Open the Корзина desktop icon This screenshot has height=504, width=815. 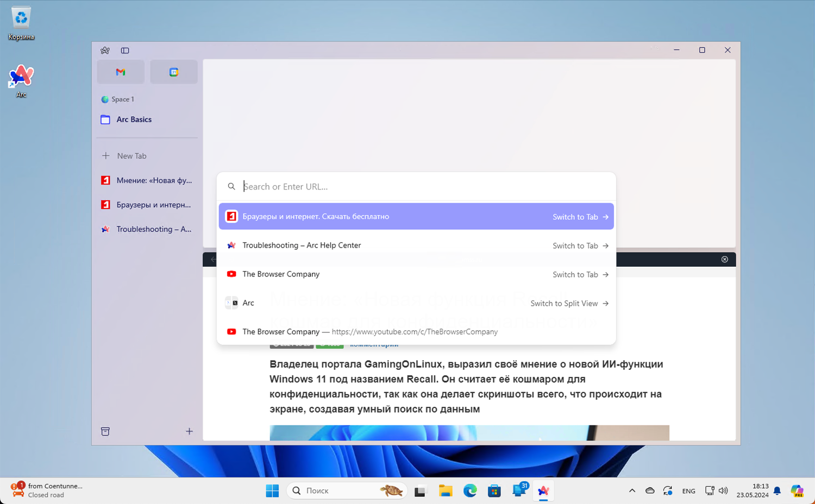click(x=21, y=24)
